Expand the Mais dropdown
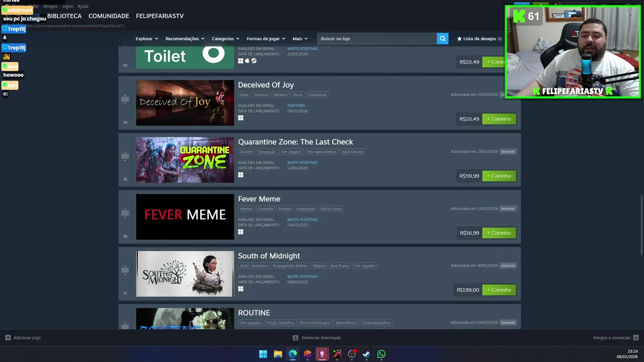 click(300, 39)
